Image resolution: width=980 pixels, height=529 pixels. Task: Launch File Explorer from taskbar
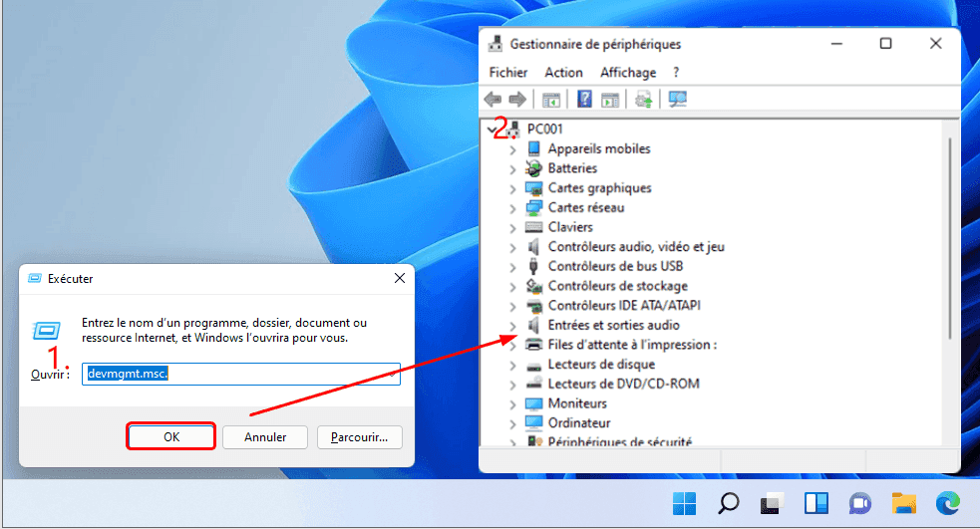904,503
